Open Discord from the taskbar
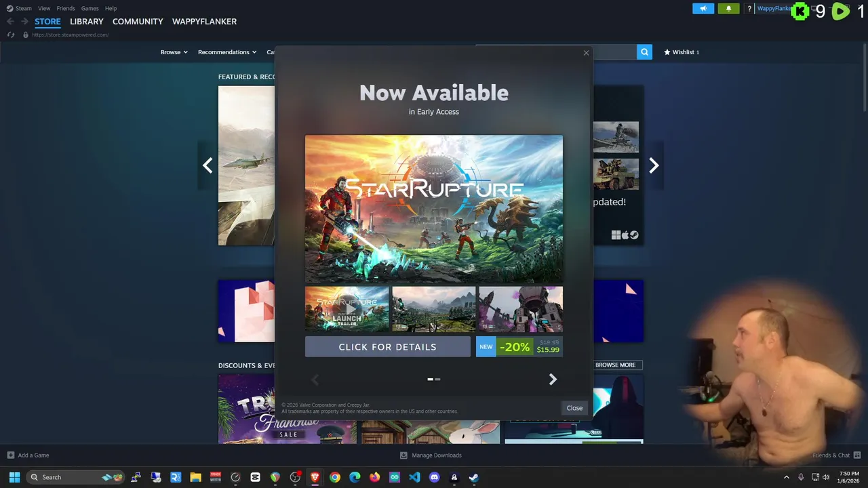The height and width of the screenshot is (488, 868). [x=434, y=477]
